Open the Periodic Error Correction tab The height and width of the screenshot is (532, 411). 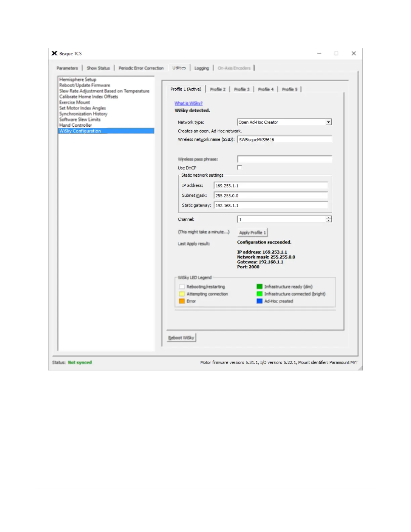tap(141, 68)
